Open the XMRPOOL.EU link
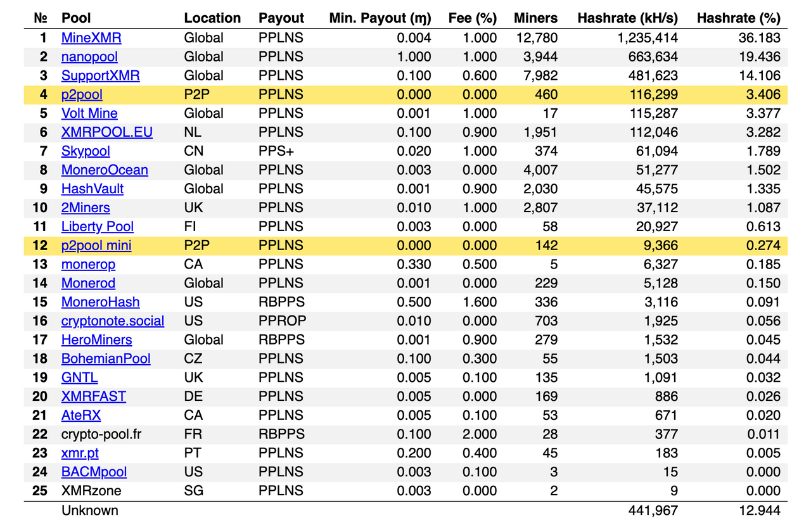This screenshot has height=532, width=811. (x=106, y=132)
